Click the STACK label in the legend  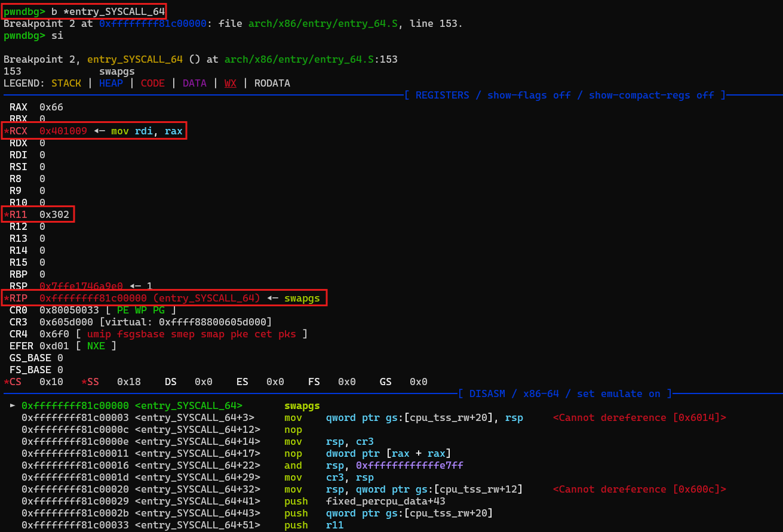click(66, 84)
